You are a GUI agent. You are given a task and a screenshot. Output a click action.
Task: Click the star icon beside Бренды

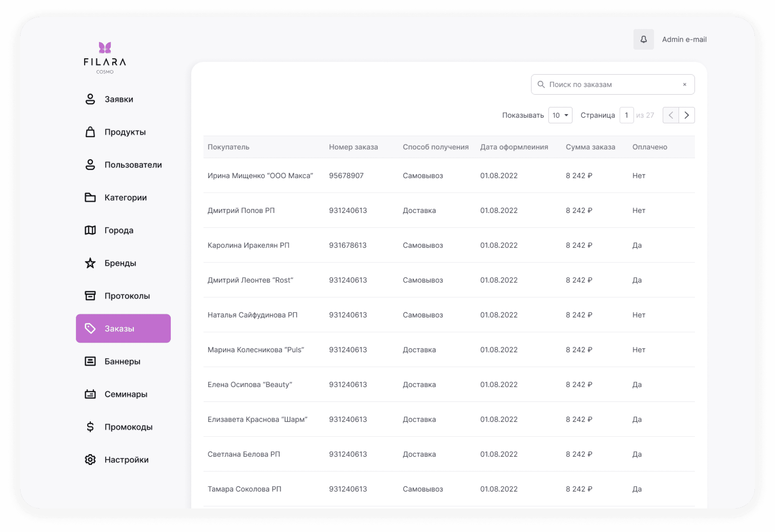[x=90, y=263]
